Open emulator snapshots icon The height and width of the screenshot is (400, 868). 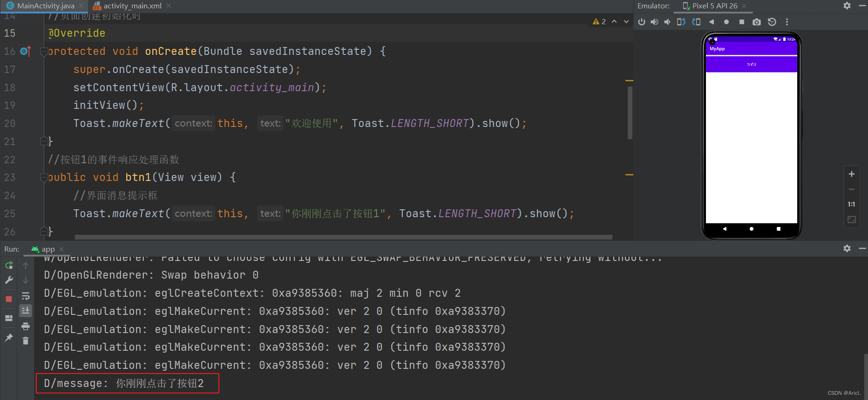pos(772,22)
